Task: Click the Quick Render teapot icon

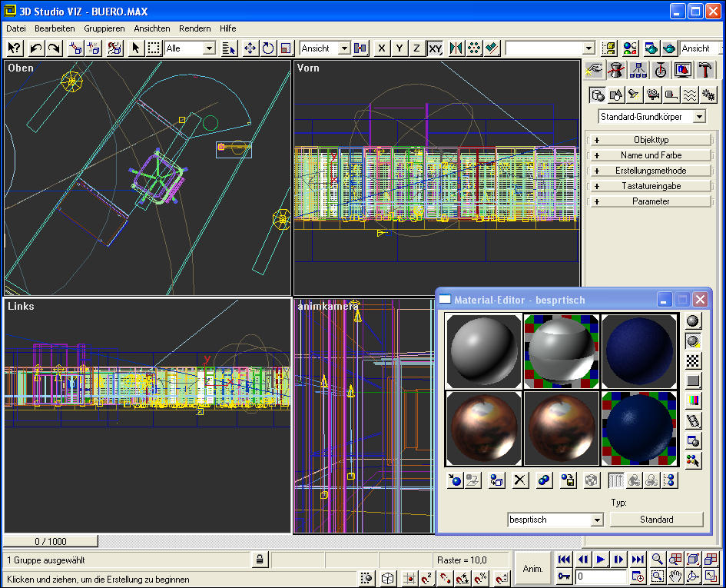Action: coord(669,48)
